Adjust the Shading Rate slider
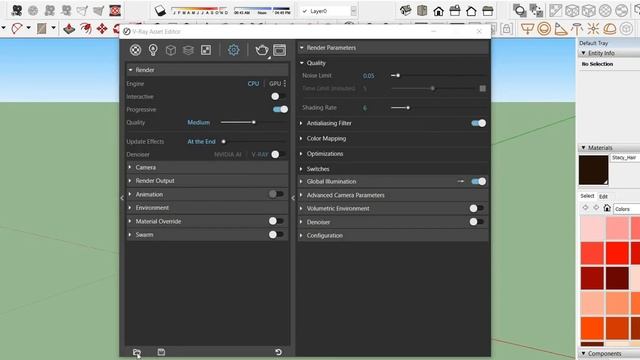This screenshot has height=360, width=640. pyautogui.click(x=408, y=108)
